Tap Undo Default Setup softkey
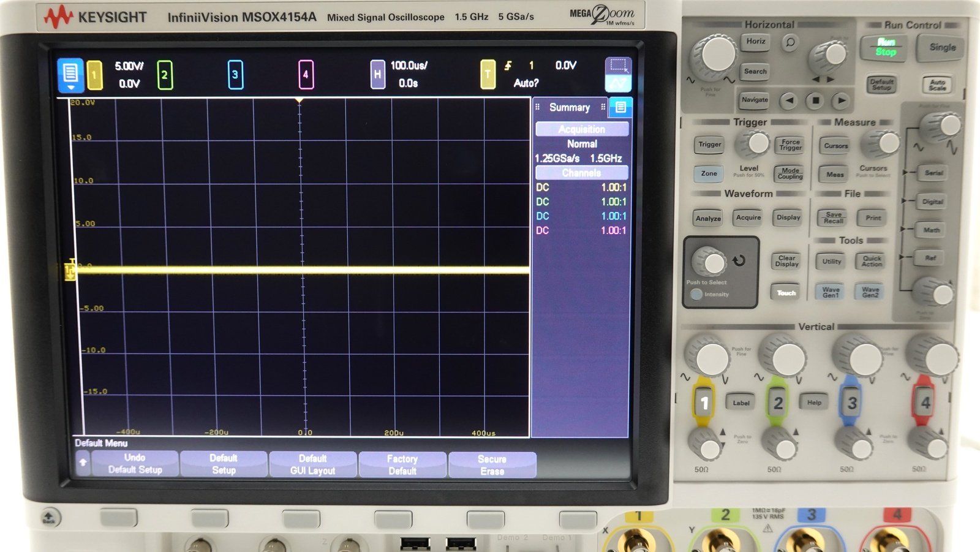This screenshot has height=552, width=980. (x=135, y=464)
